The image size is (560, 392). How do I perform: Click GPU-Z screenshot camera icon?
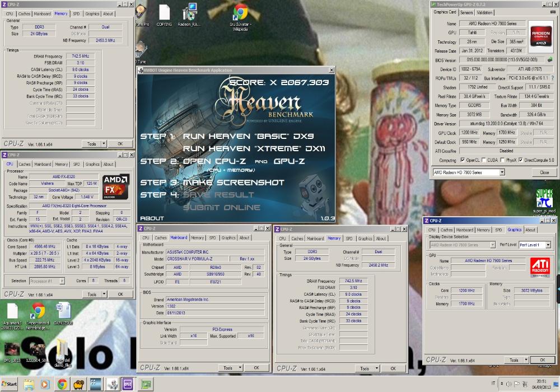(553, 12)
